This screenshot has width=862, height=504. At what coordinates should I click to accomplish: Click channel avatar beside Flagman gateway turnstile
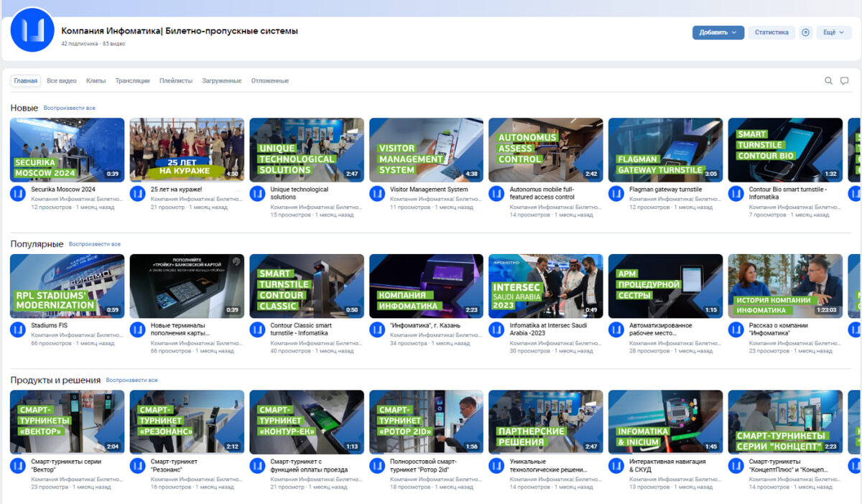(616, 194)
